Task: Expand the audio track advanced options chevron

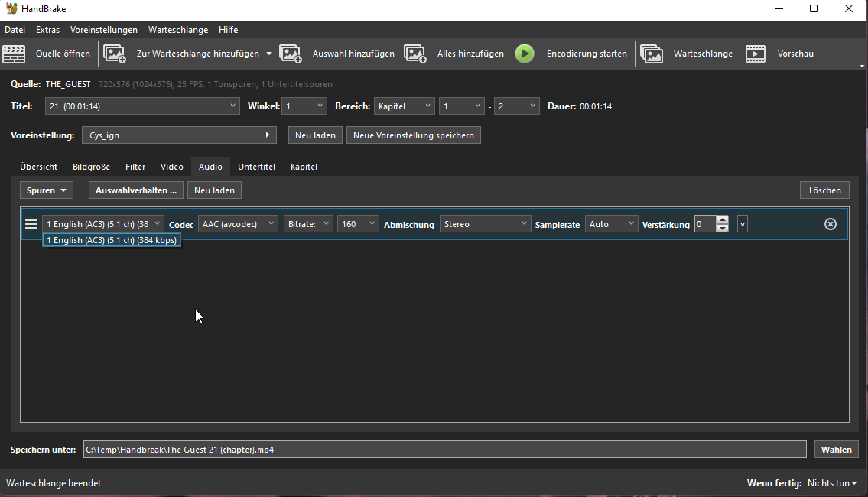Action: [743, 224]
